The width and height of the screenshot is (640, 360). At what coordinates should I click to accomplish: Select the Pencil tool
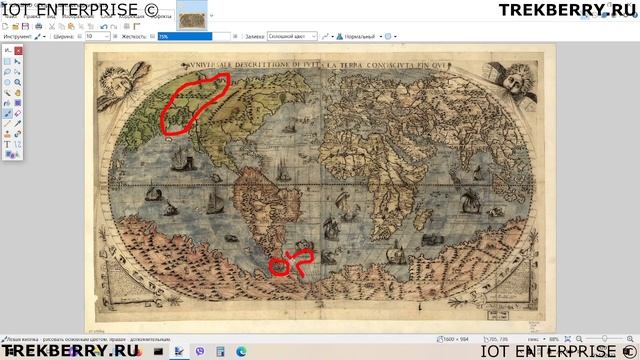point(7,124)
